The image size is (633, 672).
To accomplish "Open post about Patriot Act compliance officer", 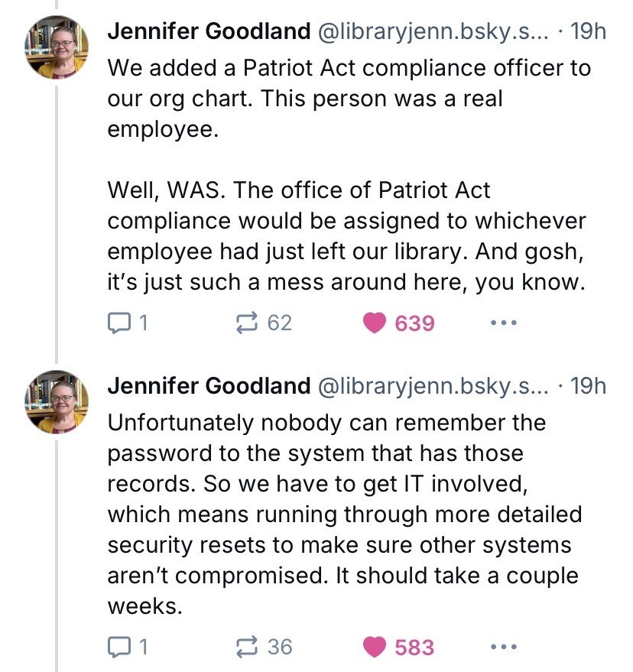I will click(349, 175).
